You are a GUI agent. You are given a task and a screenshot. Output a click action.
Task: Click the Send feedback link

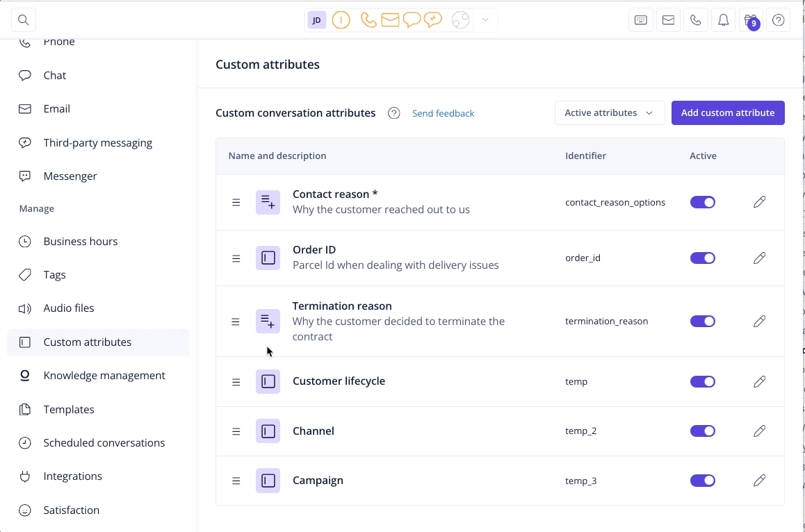coord(443,113)
